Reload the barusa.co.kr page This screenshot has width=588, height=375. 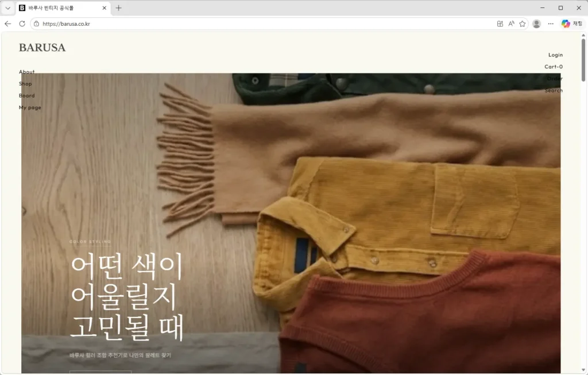click(x=22, y=24)
